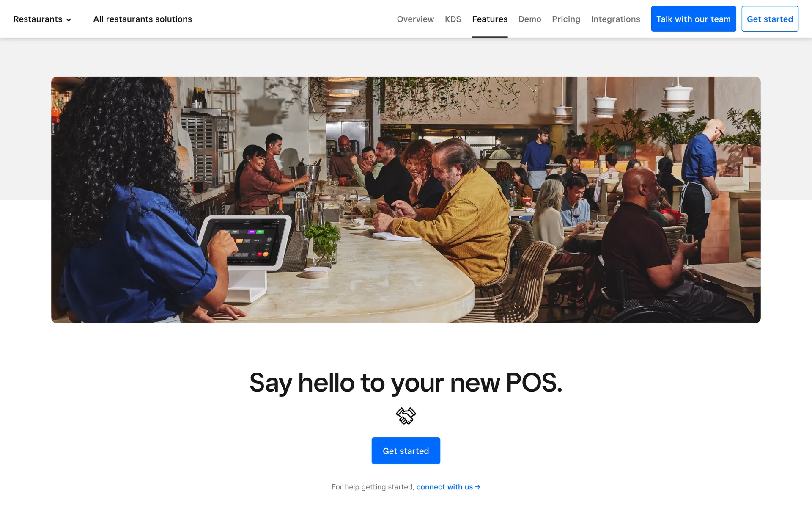
Task: Open the Integrations tab
Action: tap(615, 19)
